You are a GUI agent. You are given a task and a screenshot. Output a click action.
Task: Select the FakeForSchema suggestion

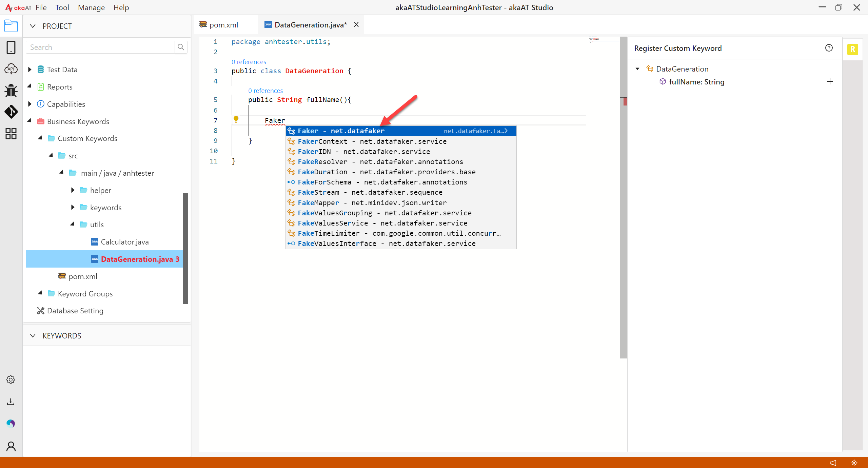401,182
